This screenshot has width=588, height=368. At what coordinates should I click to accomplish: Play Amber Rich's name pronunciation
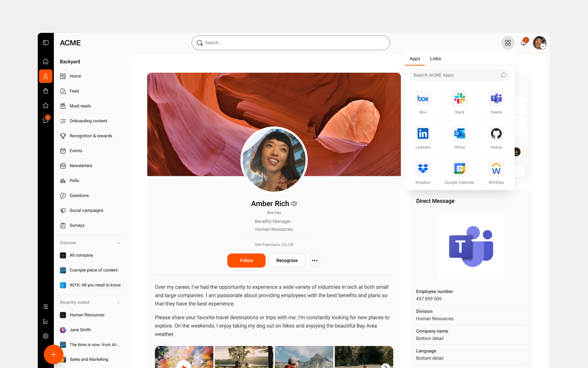[x=294, y=203]
